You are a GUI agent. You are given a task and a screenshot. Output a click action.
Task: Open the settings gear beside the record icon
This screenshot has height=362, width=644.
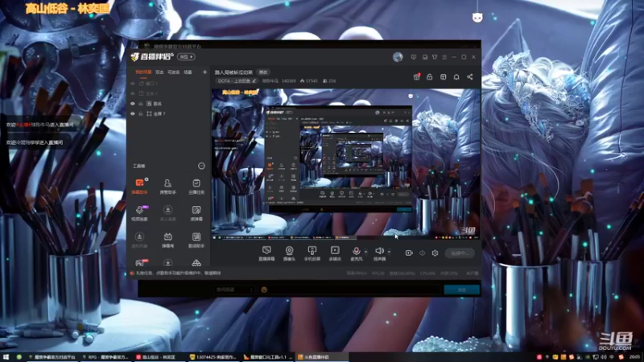(435, 253)
